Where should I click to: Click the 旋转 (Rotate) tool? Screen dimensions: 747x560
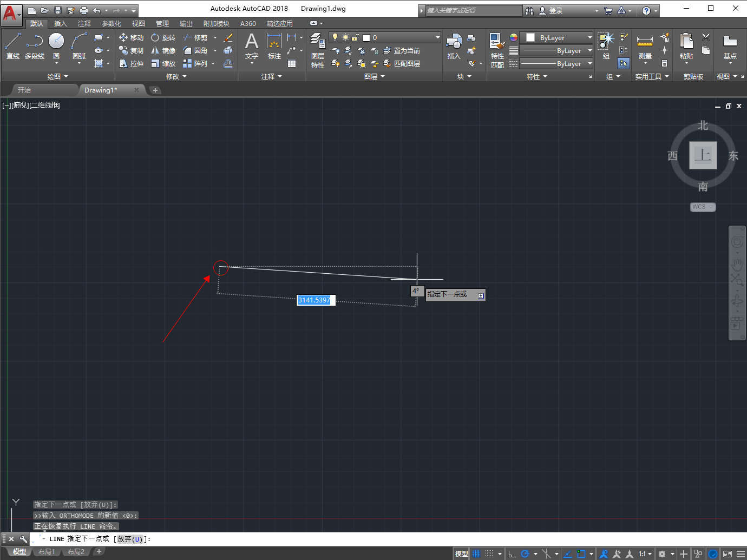tap(163, 37)
